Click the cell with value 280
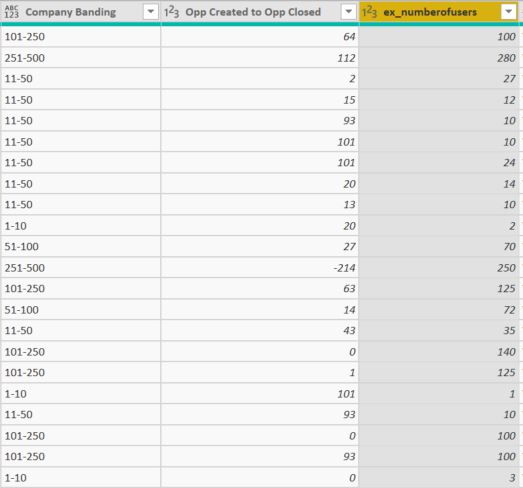Screen dimensions: 523x488 (x=439, y=58)
